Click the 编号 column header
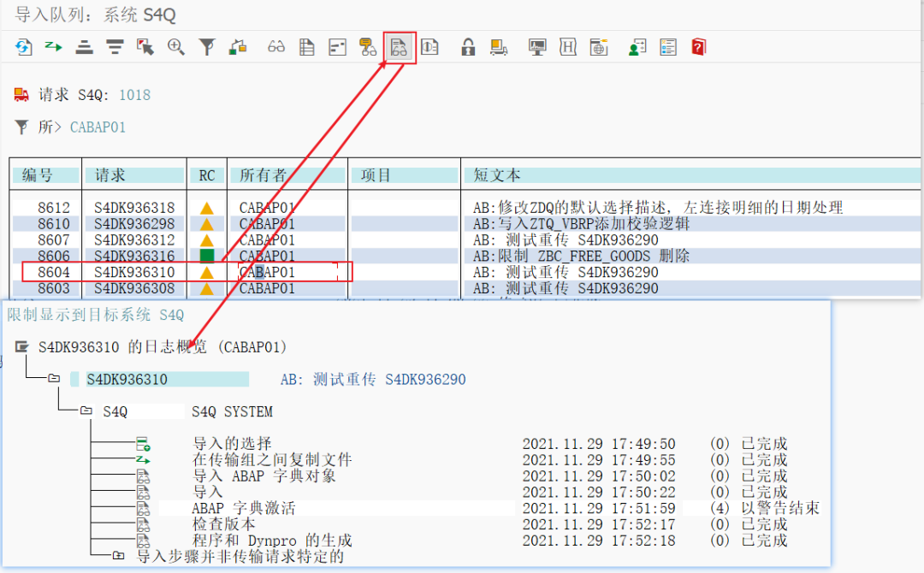 pos(46,175)
